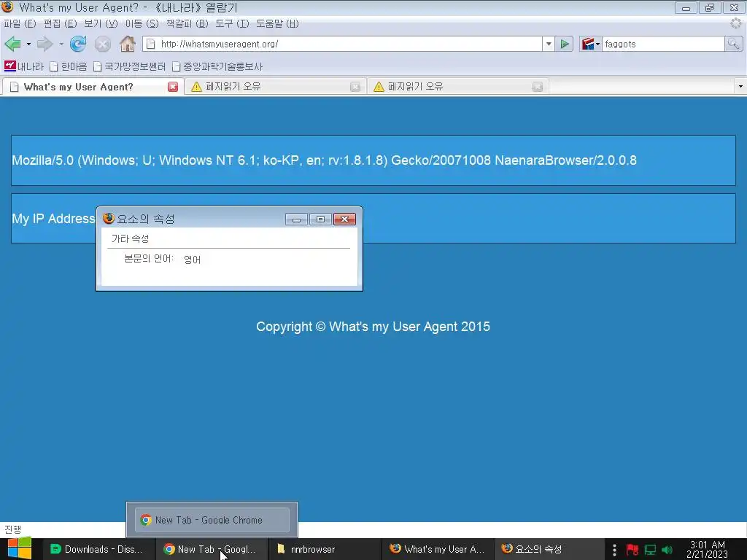Open the 편집 (E) menu
The image size is (747, 560).
pos(60,24)
